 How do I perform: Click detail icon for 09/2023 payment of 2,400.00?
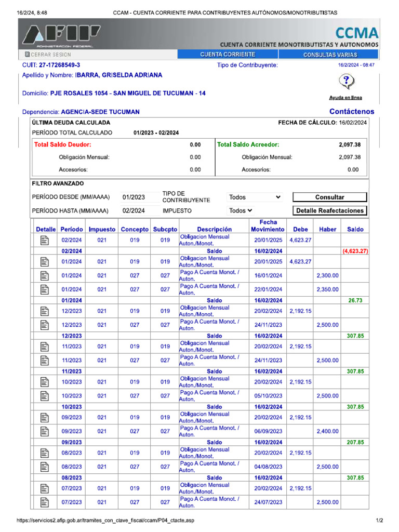[x=45, y=431]
